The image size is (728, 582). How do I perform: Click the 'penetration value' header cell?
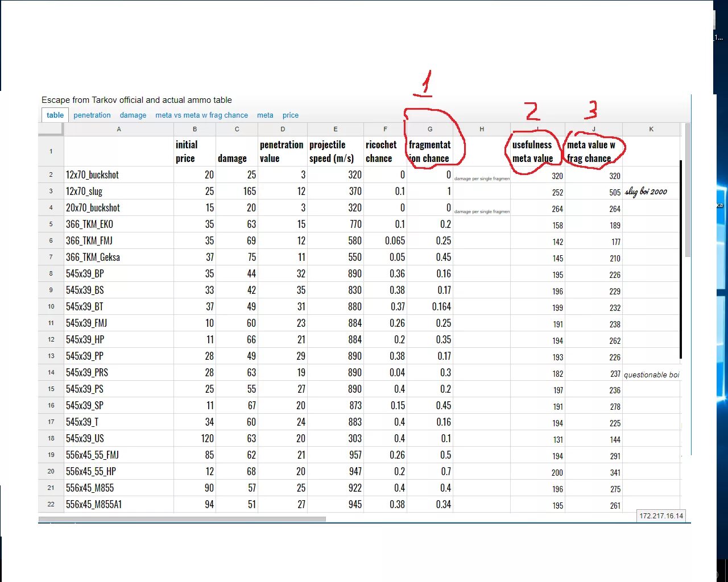pos(283,151)
